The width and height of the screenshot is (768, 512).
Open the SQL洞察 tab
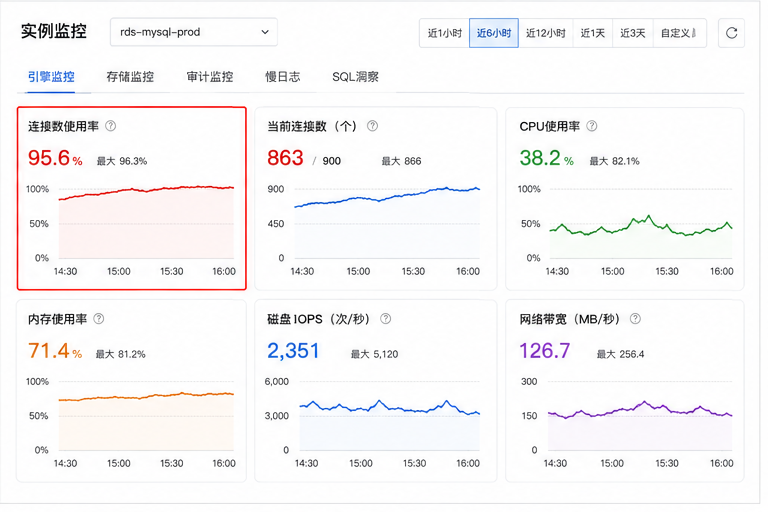click(x=355, y=77)
